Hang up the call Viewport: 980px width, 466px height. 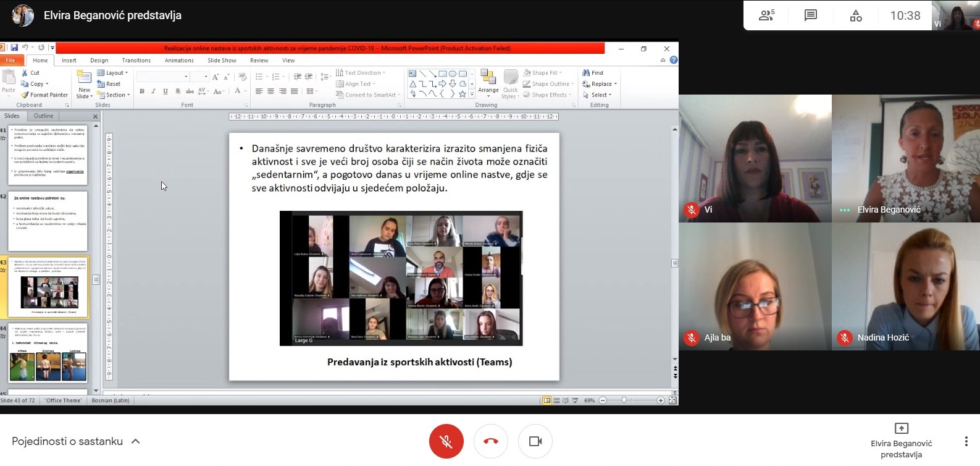pos(491,441)
